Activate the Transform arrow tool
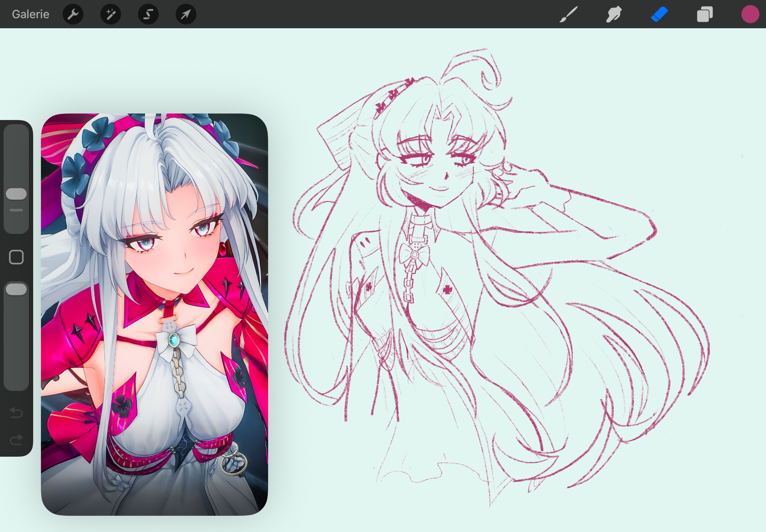Image resolution: width=766 pixels, height=532 pixels. [186, 14]
